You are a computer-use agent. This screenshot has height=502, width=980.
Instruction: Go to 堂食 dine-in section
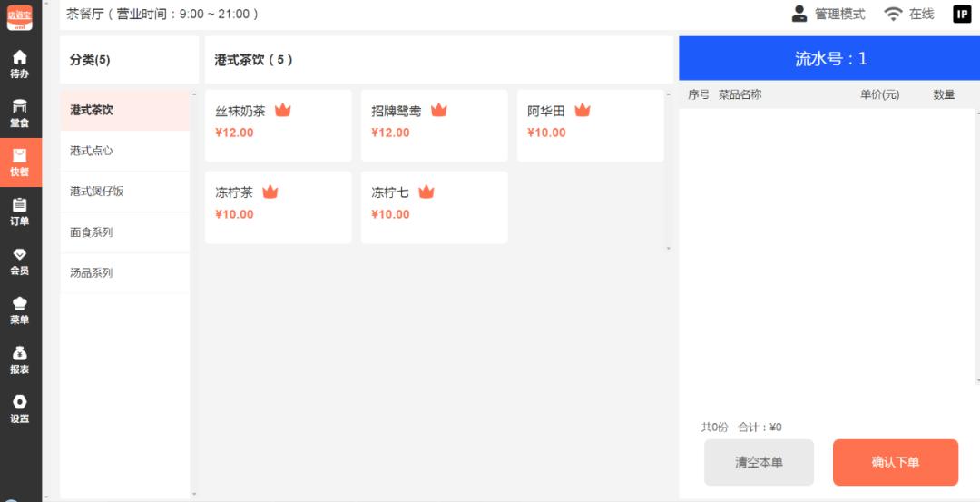point(19,113)
